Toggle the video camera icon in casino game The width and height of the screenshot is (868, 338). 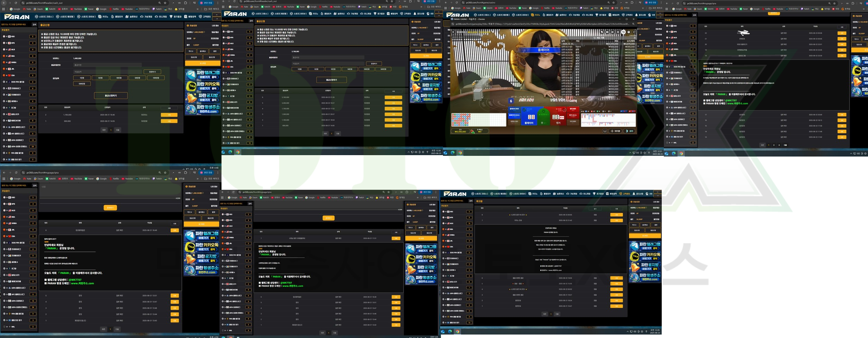607,32
